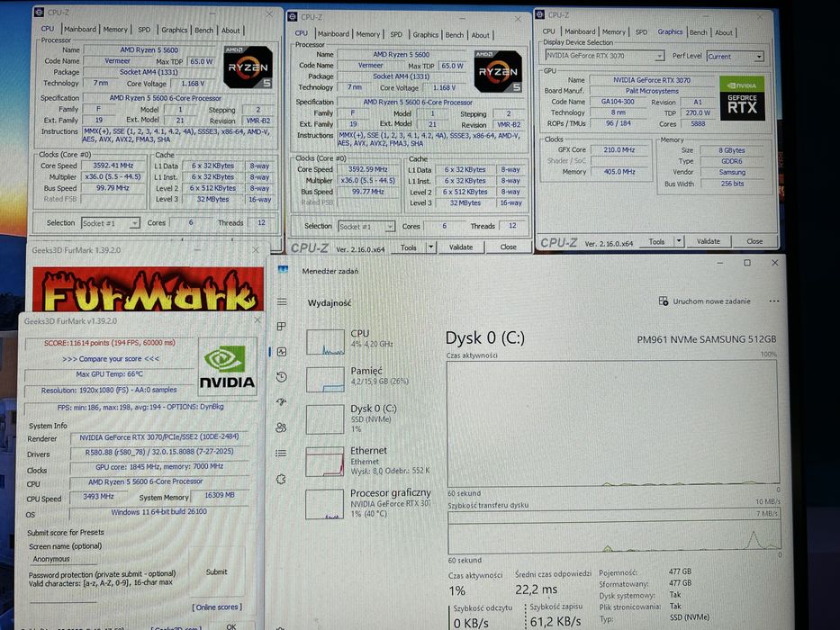This screenshot has width=840, height=630.
Task: Click FurMark Submit score button
Action: pos(216,571)
